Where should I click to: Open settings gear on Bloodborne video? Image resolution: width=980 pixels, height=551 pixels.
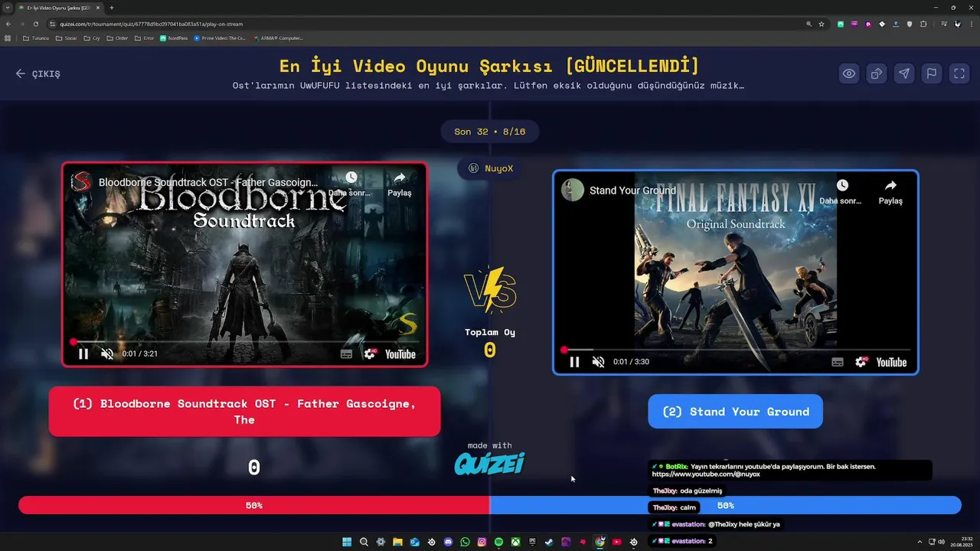[x=370, y=354]
